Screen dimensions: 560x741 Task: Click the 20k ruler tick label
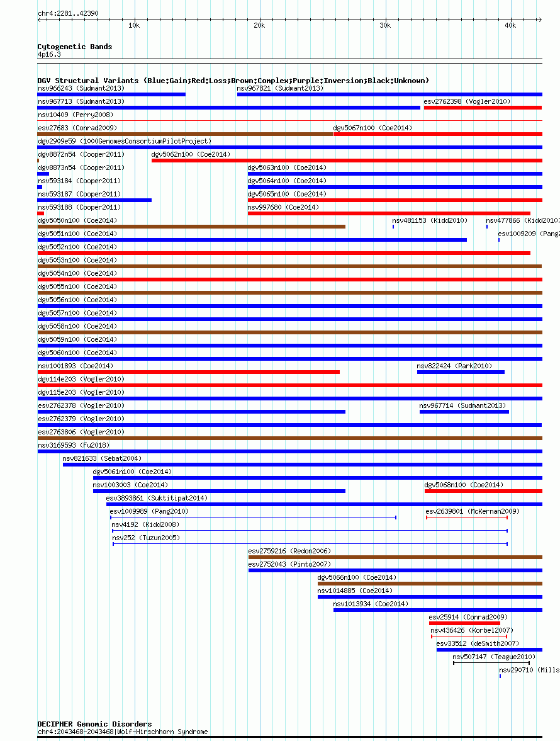(259, 26)
